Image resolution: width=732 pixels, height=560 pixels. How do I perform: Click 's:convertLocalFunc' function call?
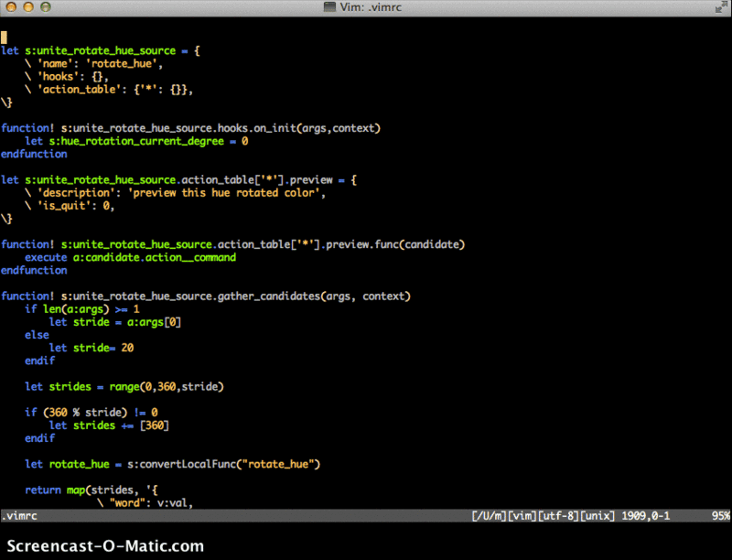[x=181, y=464]
